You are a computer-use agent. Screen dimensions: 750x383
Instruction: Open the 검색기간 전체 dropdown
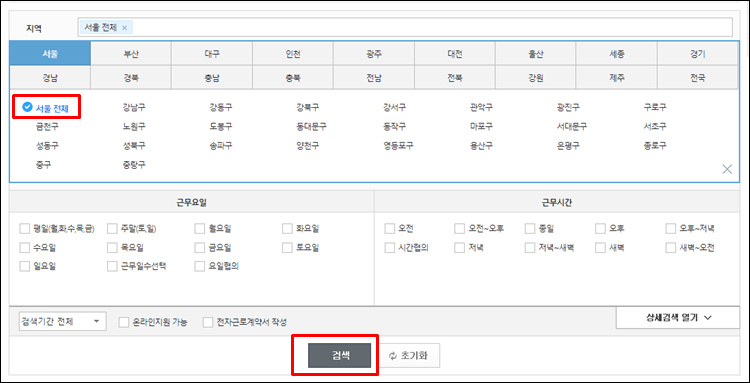tap(62, 321)
